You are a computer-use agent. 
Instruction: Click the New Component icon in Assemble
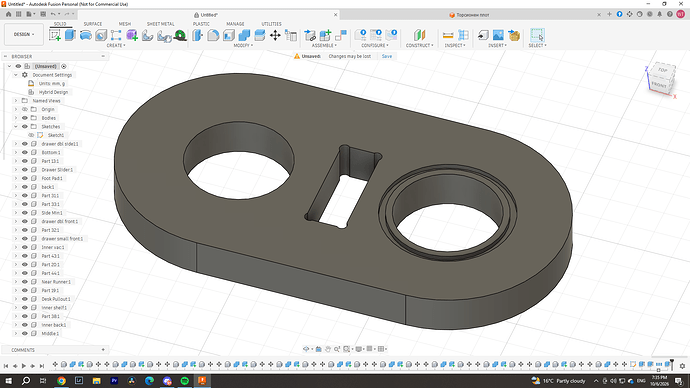click(x=326, y=35)
